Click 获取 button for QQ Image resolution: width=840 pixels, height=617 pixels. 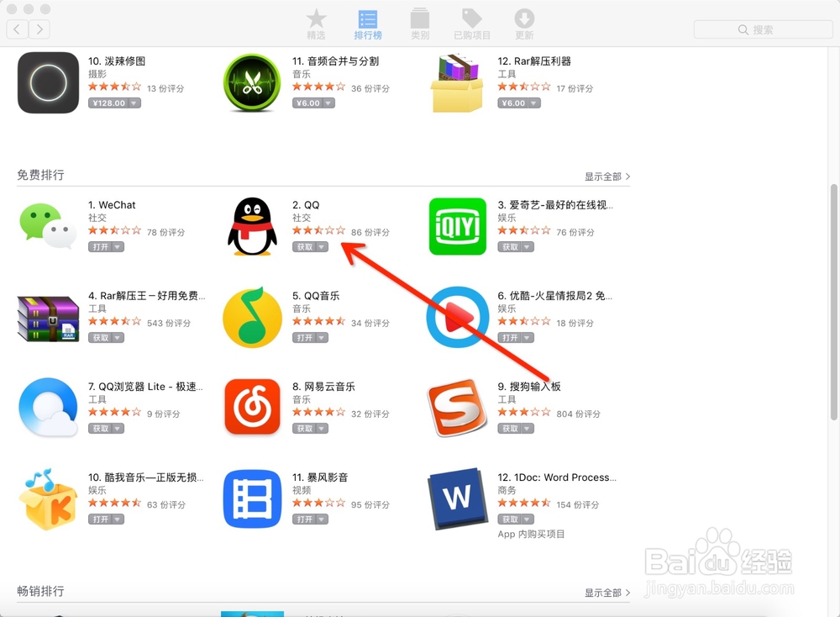tap(304, 246)
